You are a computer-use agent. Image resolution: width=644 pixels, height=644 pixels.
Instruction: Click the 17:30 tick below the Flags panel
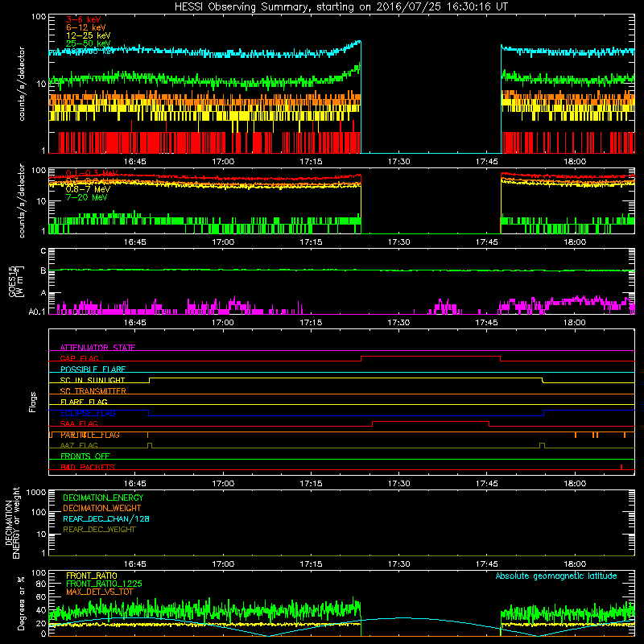click(398, 484)
